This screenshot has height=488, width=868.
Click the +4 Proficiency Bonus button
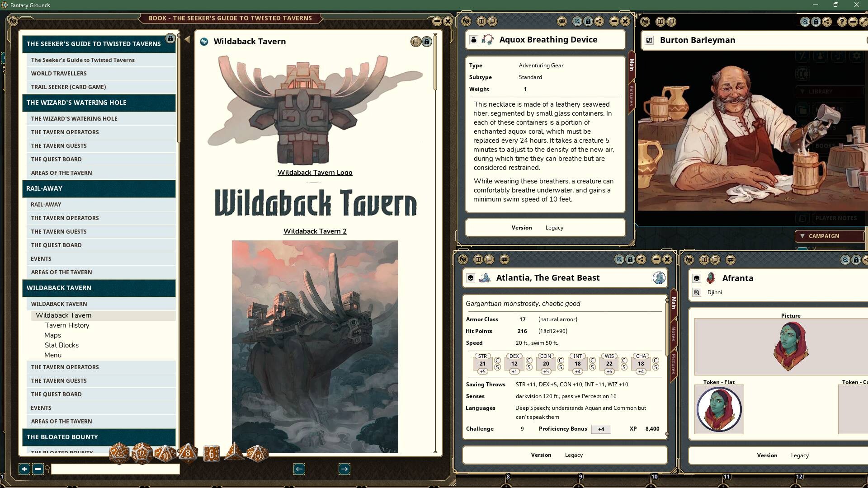(601, 429)
